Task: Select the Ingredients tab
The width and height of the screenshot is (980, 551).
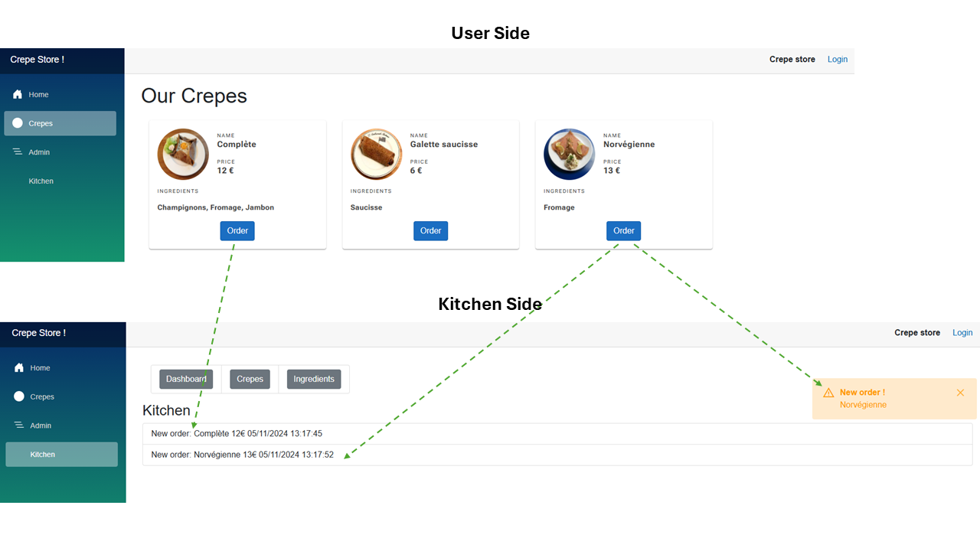Action: tap(314, 379)
